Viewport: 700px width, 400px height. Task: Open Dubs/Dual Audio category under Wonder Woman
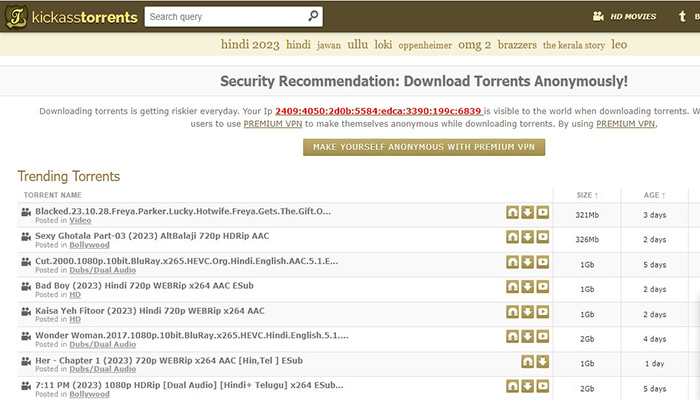103,345
